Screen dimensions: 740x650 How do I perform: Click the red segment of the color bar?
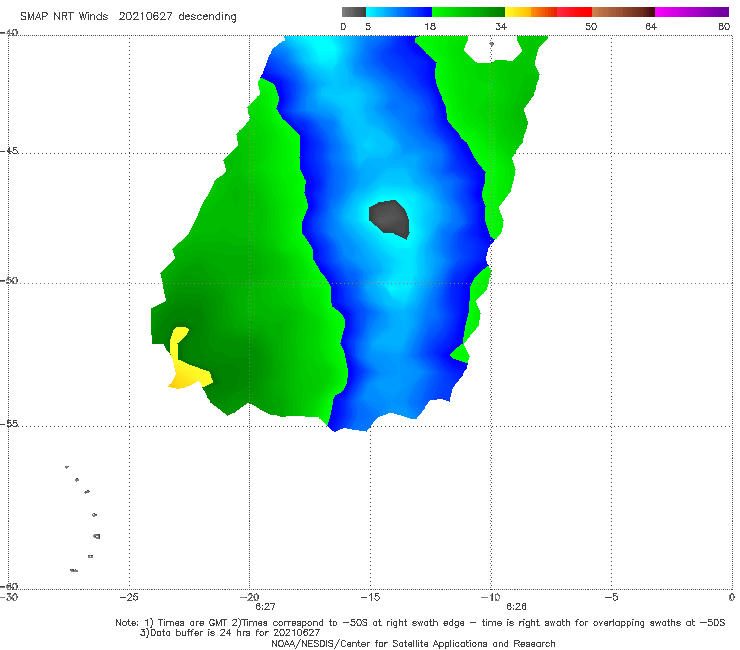(574, 12)
